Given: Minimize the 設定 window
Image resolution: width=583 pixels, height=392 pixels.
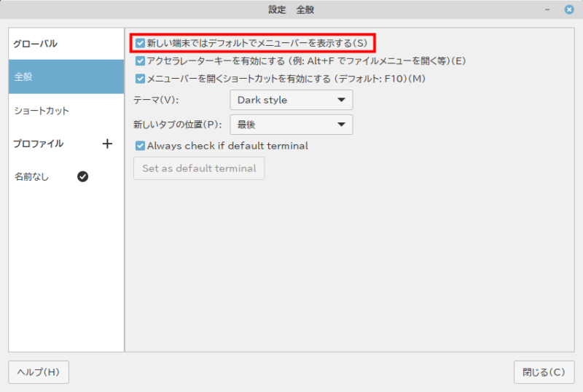Looking at the screenshot, I should click(547, 9).
